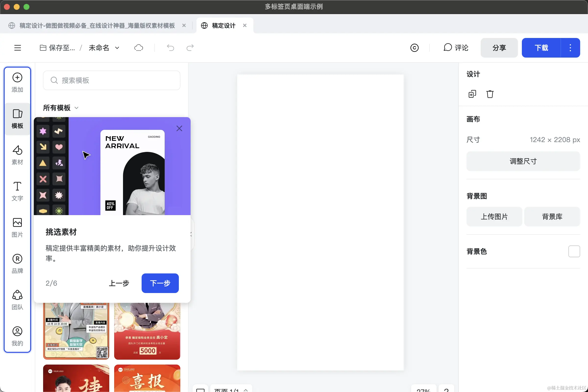This screenshot has height=392, width=588.
Task: Switch to the first 稿定设计 browser tab
Action: point(97,25)
